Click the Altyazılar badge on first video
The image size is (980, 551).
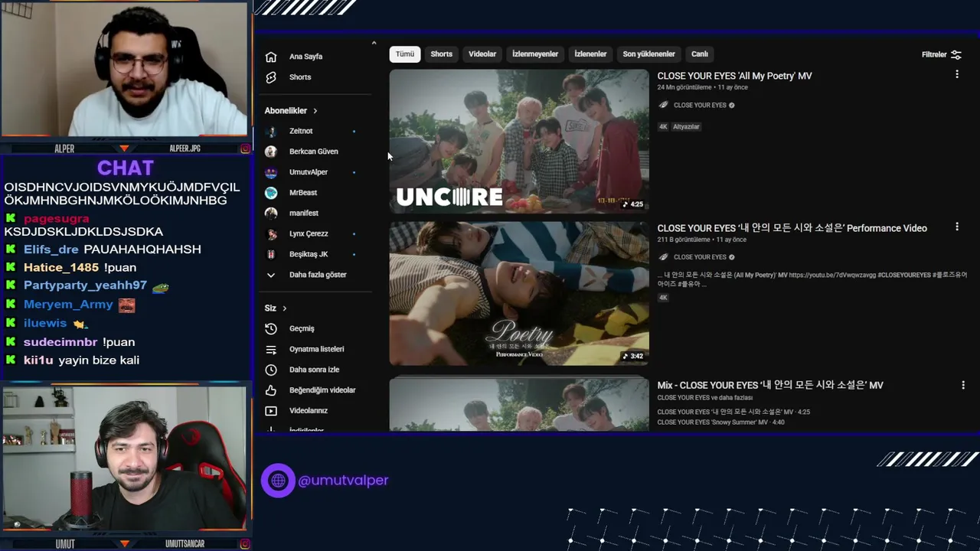[686, 127]
